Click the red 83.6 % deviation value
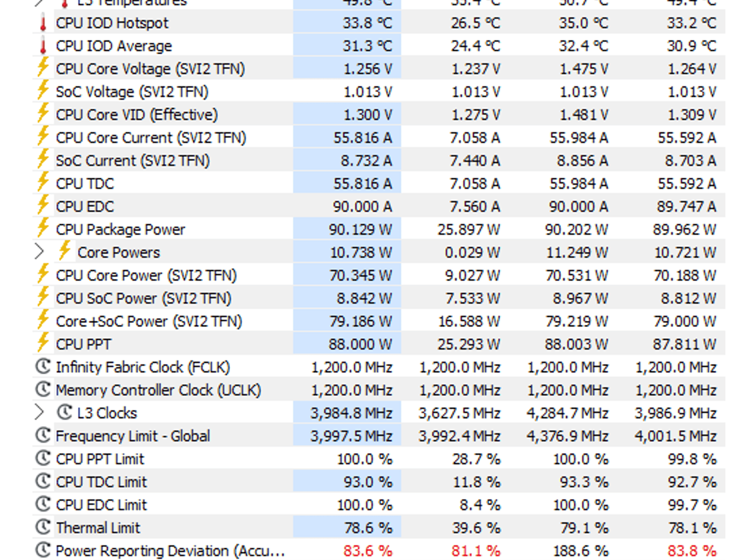Image resolution: width=747 pixels, height=560 pixels. pyautogui.click(x=368, y=551)
